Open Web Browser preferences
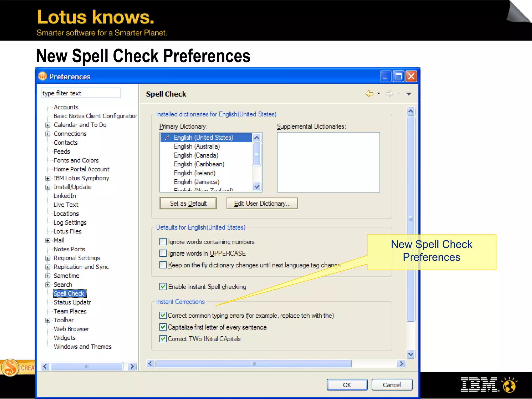The width and height of the screenshot is (532, 399). [x=71, y=329]
